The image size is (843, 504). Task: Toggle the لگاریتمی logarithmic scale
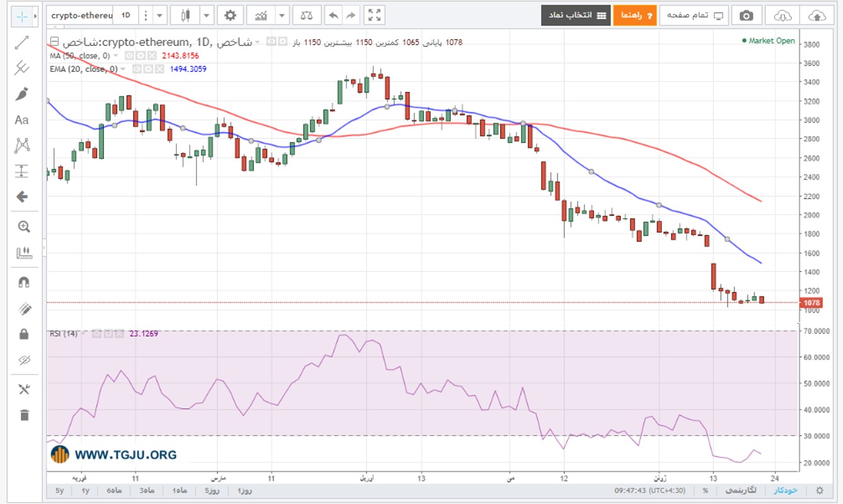click(x=741, y=490)
